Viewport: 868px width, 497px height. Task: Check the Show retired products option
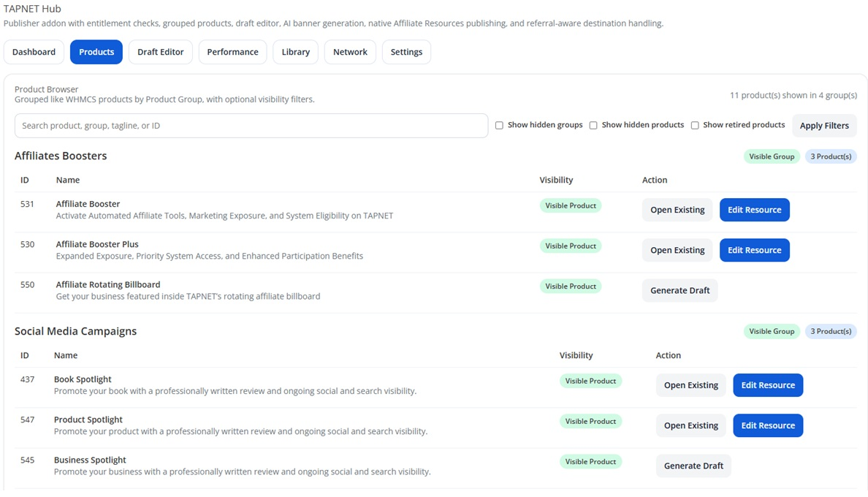[695, 126]
